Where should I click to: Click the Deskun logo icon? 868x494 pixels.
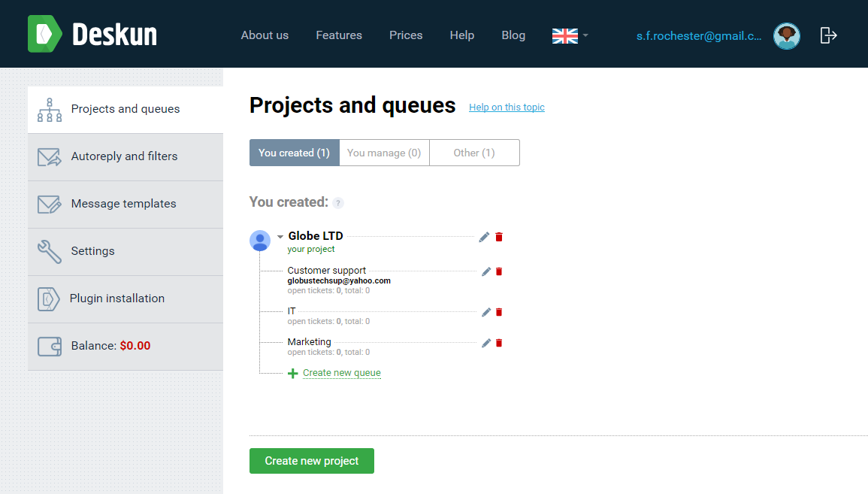(x=45, y=34)
